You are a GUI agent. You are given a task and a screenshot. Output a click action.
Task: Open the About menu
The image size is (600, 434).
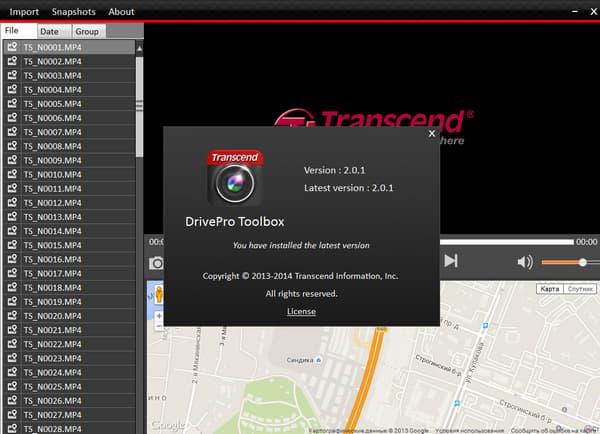click(121, 12)
